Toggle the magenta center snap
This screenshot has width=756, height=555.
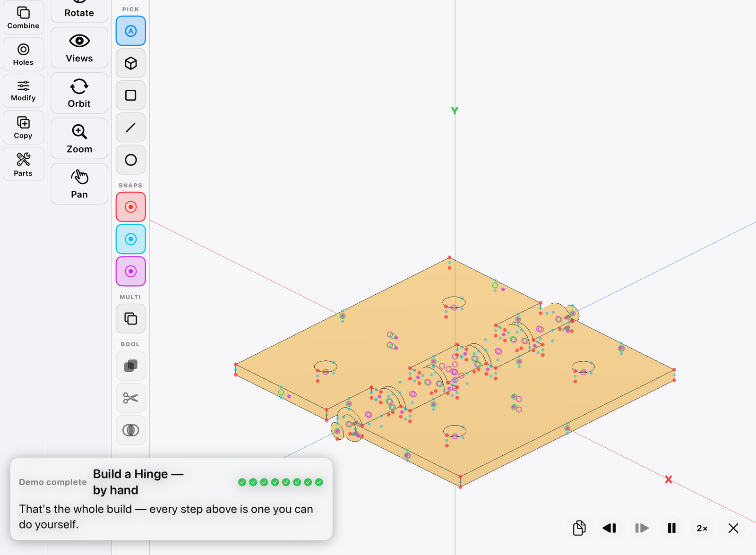[x=131, y=271]
